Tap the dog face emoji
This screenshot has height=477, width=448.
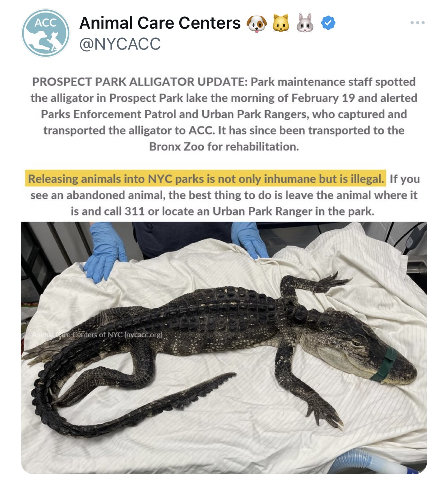(257, 23)
